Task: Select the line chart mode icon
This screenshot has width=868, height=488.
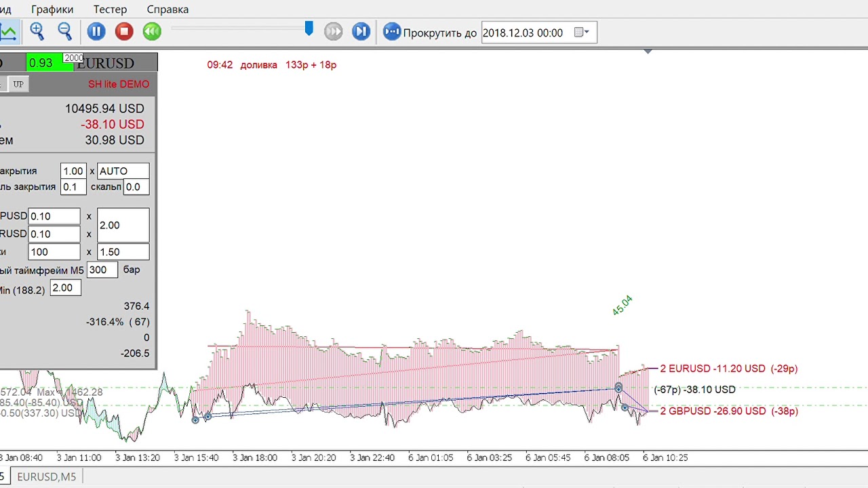Action: [x=8, y=31]
